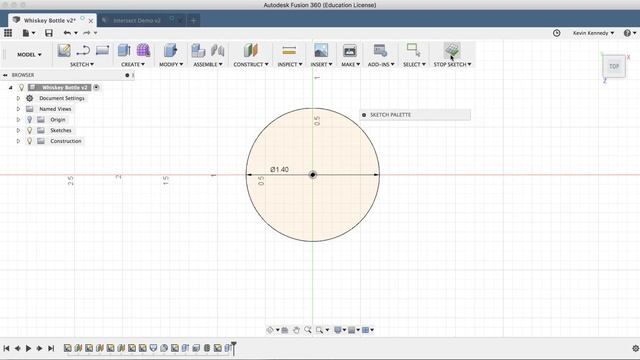640x360 pixels.
Task: Jump to the beginning of the timeline
Action: (6, 348)
